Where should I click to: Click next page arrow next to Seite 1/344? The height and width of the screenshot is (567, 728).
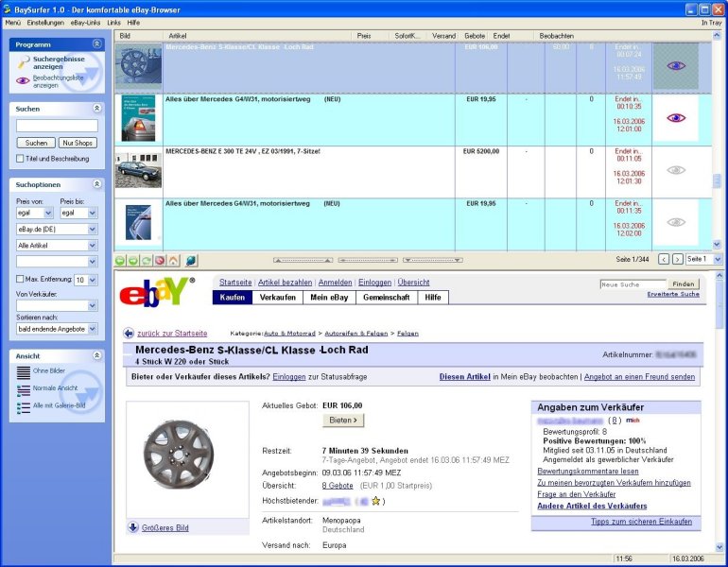(x=677, y=259)
